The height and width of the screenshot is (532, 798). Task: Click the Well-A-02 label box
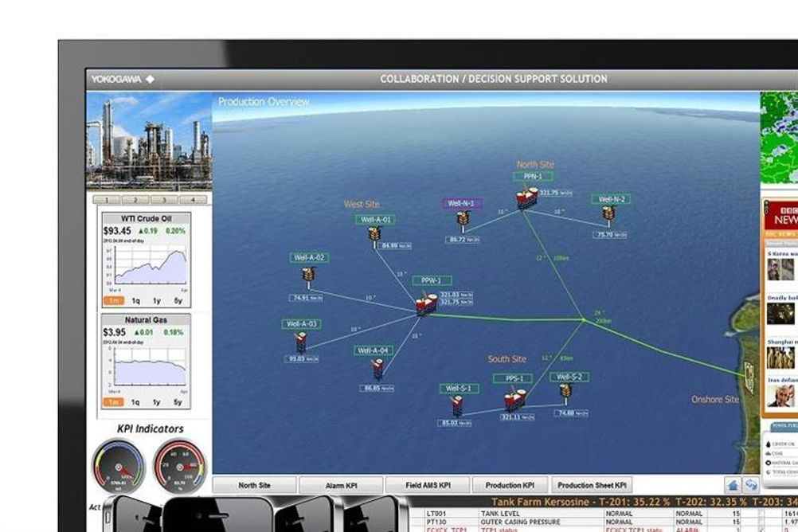tap(309, 257)
